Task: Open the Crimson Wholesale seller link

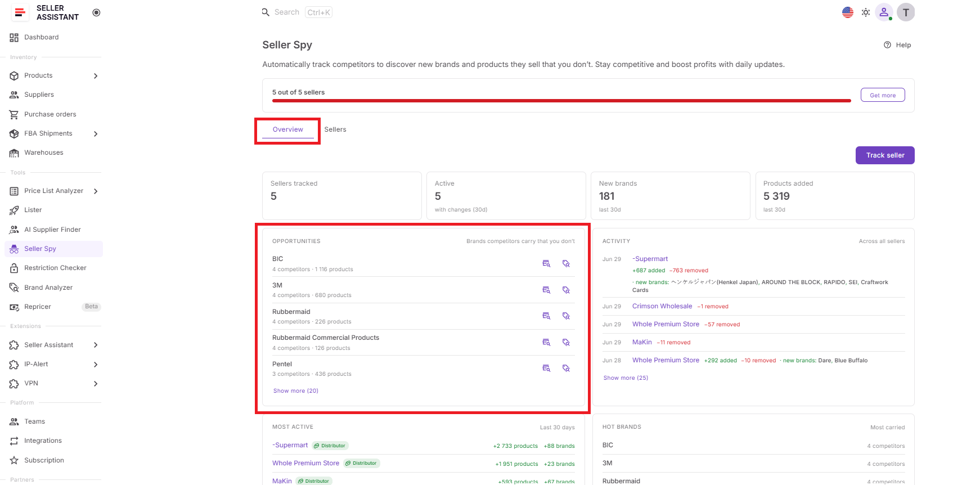Action: [x=662, y=306]
